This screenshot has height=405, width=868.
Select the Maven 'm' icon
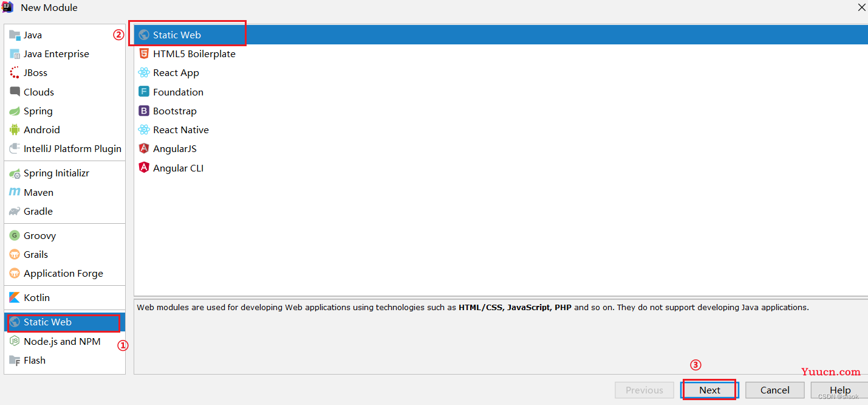15,192
